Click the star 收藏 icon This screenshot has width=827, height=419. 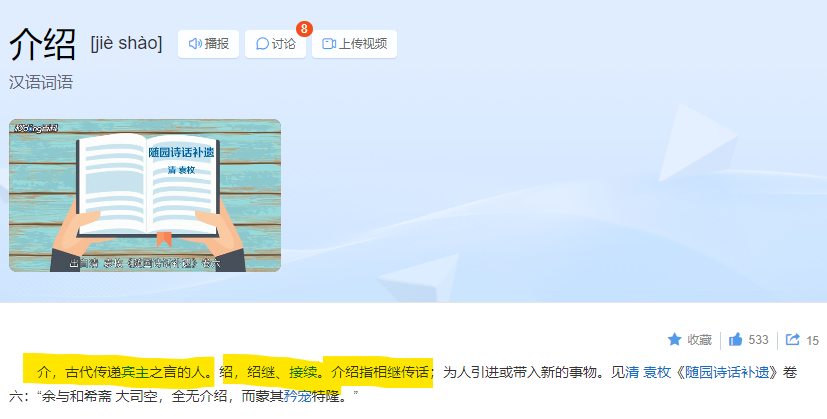[x=675, y=339]
